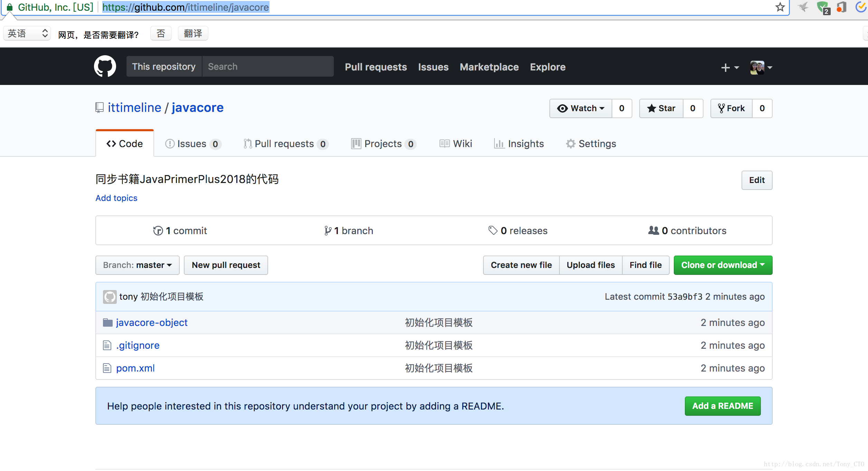
Task: Open the bird extension icon in toolbar
Action: [803, 7]
